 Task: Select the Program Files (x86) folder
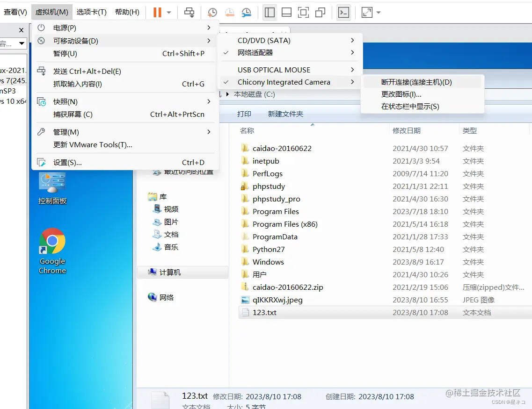click(285, 224)
